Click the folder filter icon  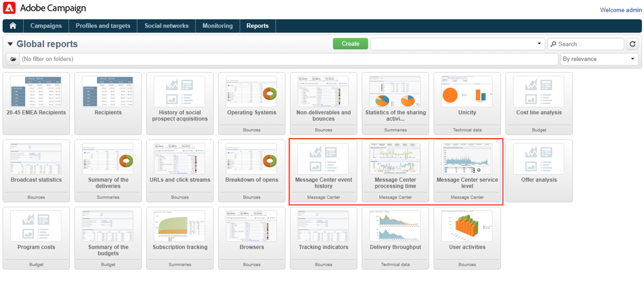pyautogui.click(x=13, y=59)
